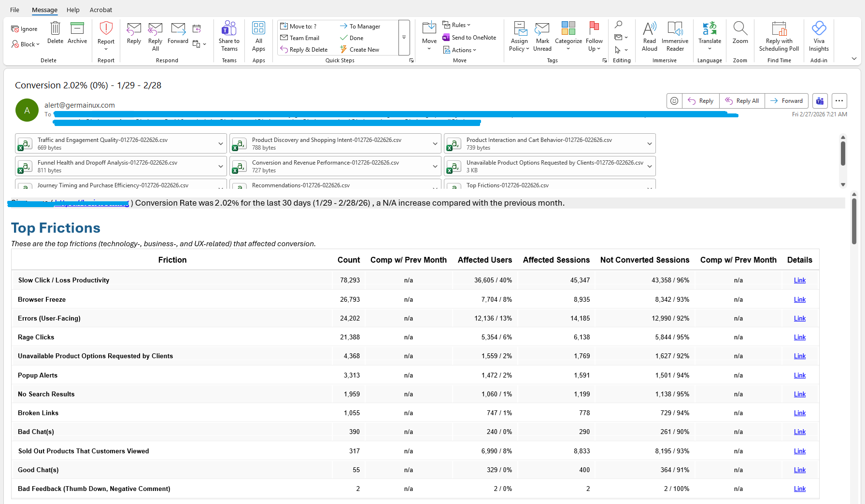The image size is (865, 504).
Task: Open dropdown for Traffic and Engagement Quality attachment
Action: point(221,144)
